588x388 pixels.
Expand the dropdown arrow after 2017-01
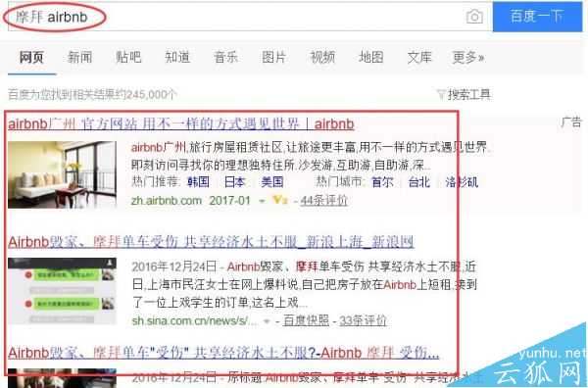click(x=262, y=201)
